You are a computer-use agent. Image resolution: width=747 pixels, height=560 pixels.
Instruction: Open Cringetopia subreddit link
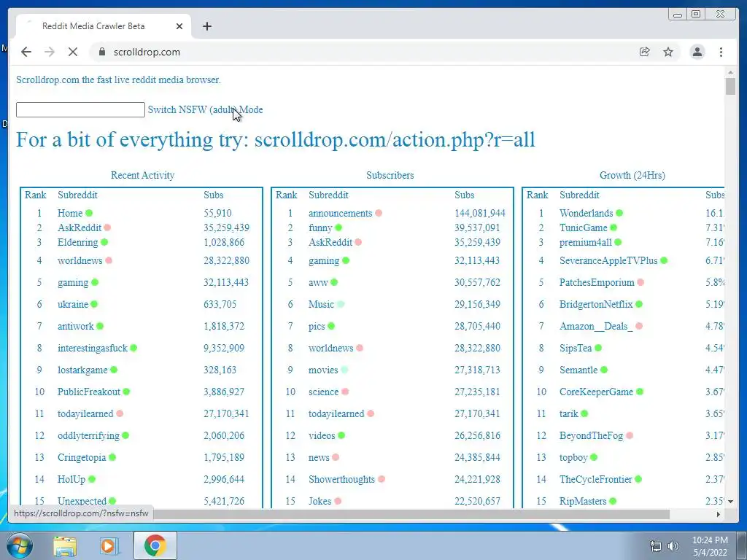click(x=82, y=457)
